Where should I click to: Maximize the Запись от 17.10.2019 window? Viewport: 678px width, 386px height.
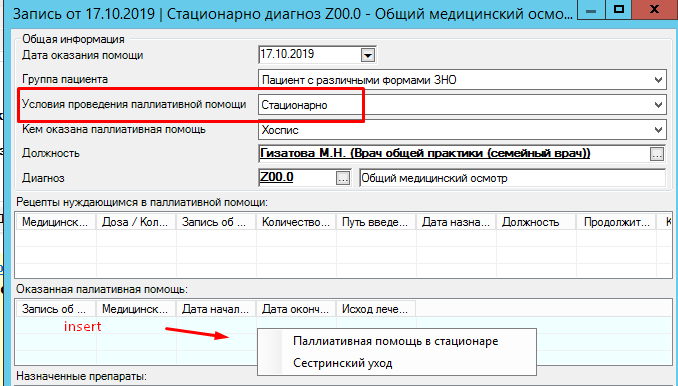click(619, 10)
